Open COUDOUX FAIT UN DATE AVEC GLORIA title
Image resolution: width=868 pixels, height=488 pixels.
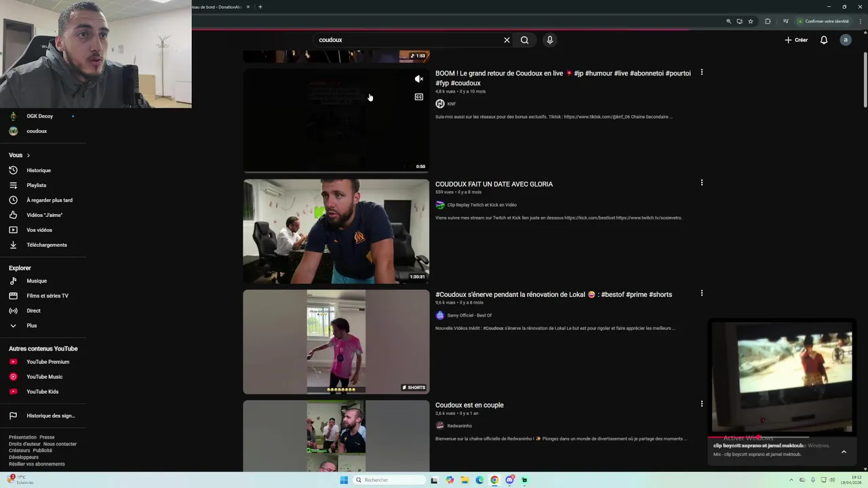(x=494, y=184)
